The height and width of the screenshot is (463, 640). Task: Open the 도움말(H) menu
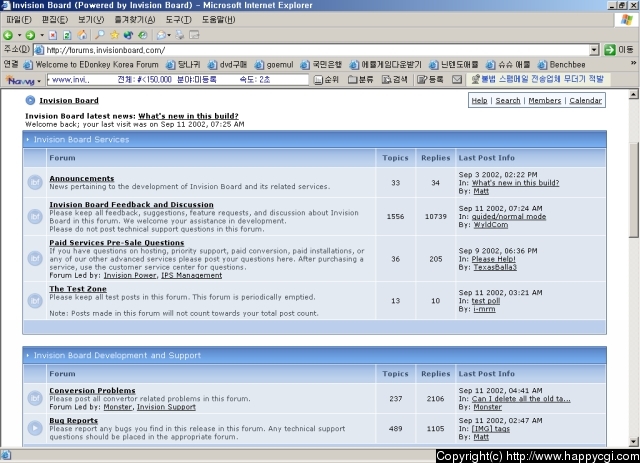click(218, 20)
